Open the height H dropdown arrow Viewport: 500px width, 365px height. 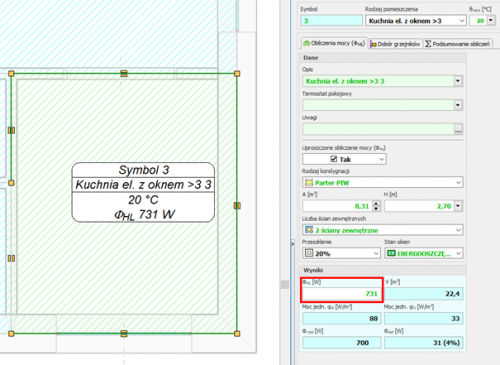coord(458,206)
